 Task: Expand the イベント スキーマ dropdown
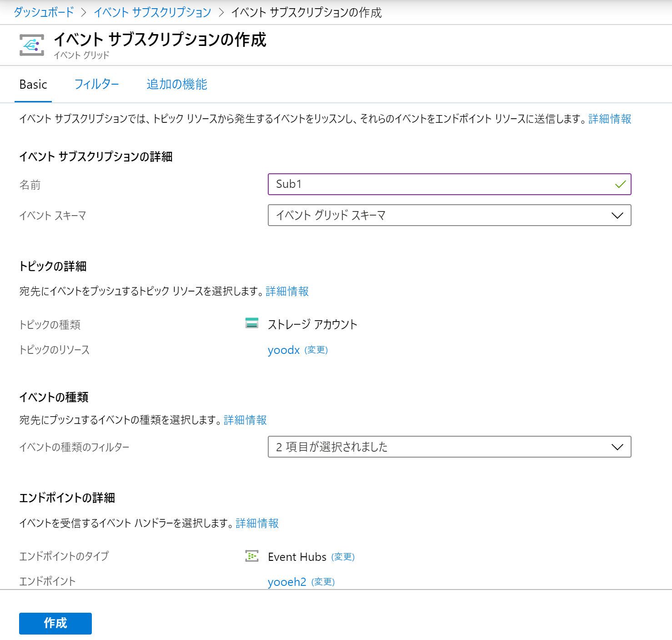pyautogui.click(x=449, y=215)
